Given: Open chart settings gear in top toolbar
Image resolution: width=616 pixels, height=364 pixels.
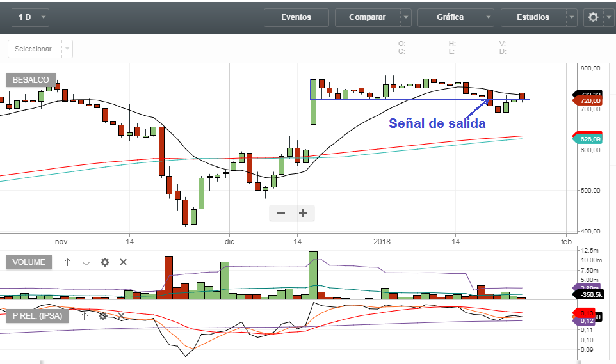Looking at the screenshot, I should [x=593, y=17].
